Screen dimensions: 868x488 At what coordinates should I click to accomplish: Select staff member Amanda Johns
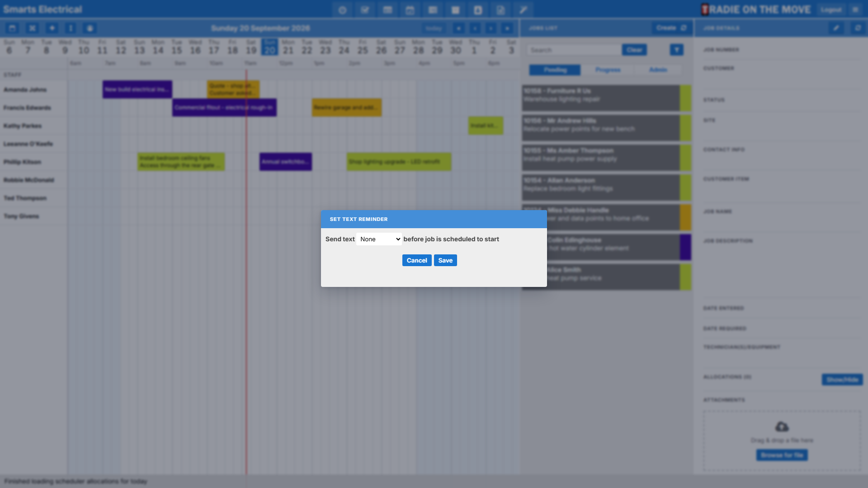pyautogui.click(x=25, y=89)
